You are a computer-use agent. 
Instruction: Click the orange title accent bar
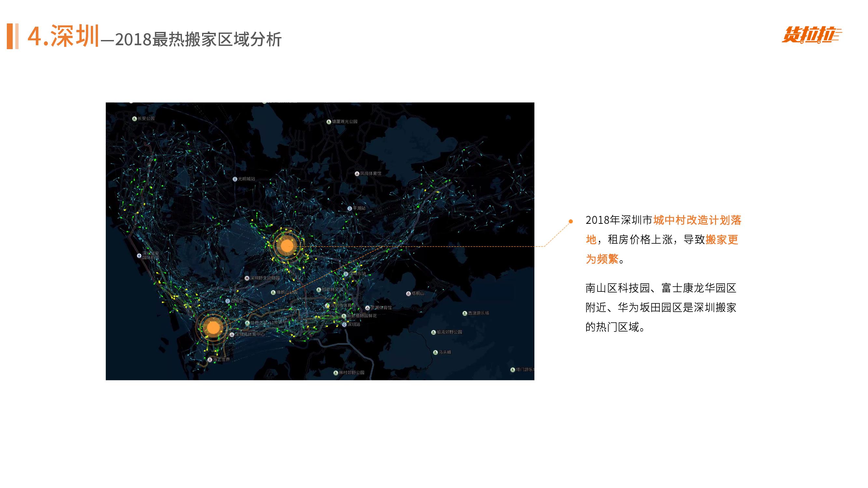click(10, 36)
